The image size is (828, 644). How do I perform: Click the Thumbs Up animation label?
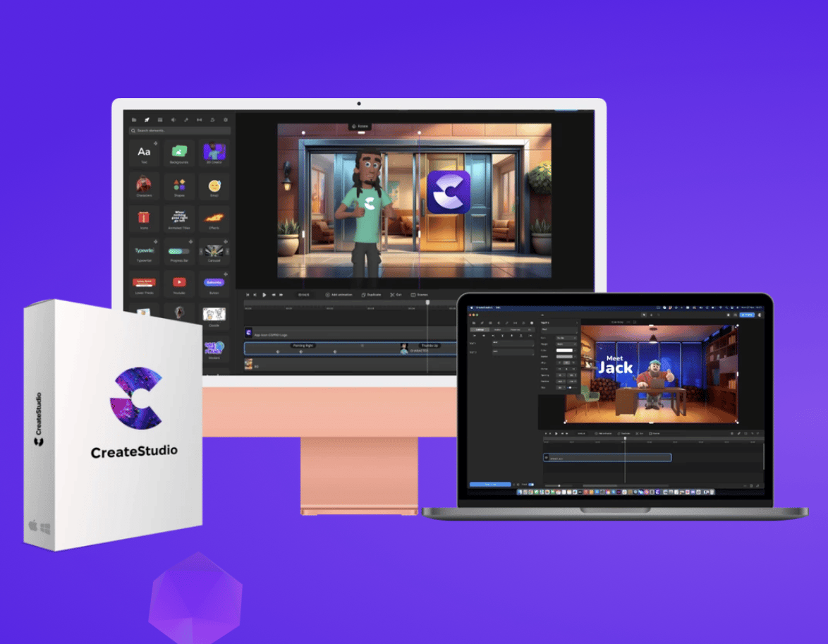pos(430,346)
